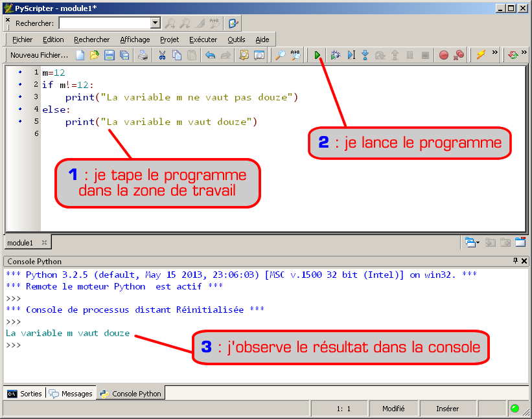Image resolution: width=532 pixels, height=419 pixels.
Task: Click the Save file floppy disk icon
Action: (110, 56)
